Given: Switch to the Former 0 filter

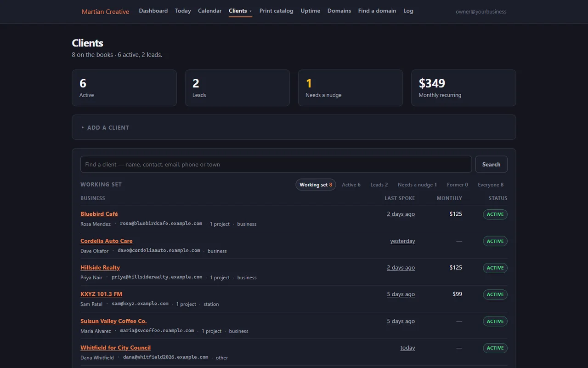Looking at the screenshot, I should pyautogui.click(x=458, y=184).
